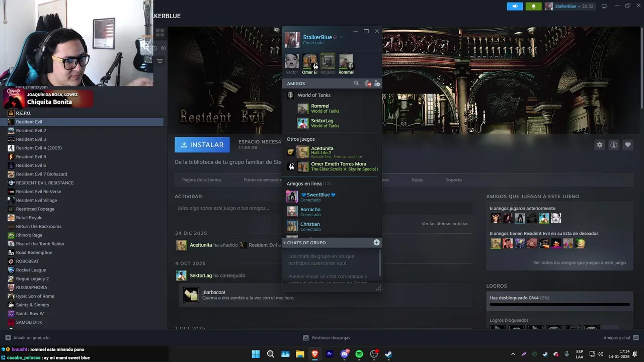Screen dimensions: 644x362
Task: Search friends with magnifier icon
Action: 356,83
